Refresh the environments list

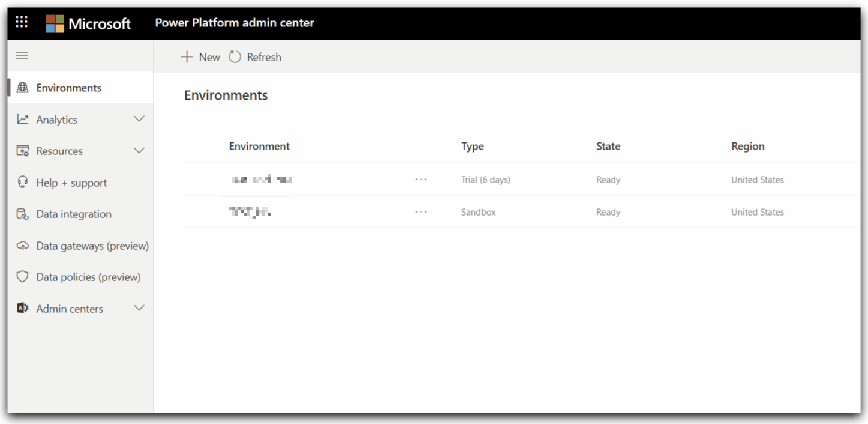(x=255, y=57)
